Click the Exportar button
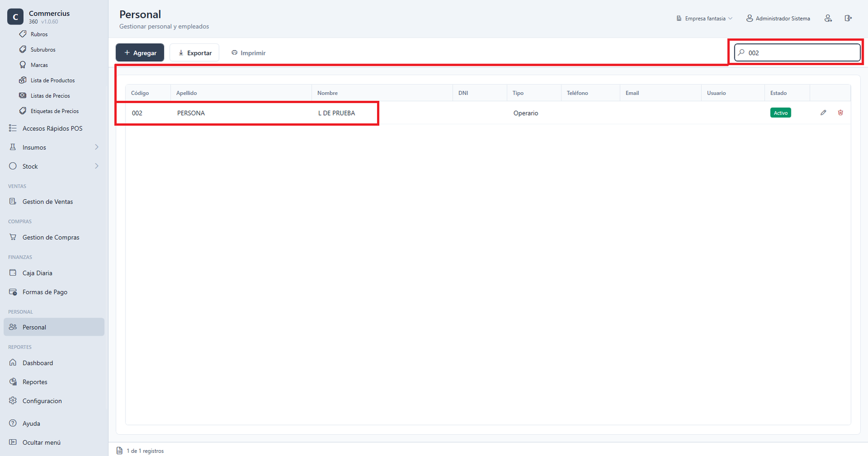This screenshot has width=868, height=456. (195, 53)
